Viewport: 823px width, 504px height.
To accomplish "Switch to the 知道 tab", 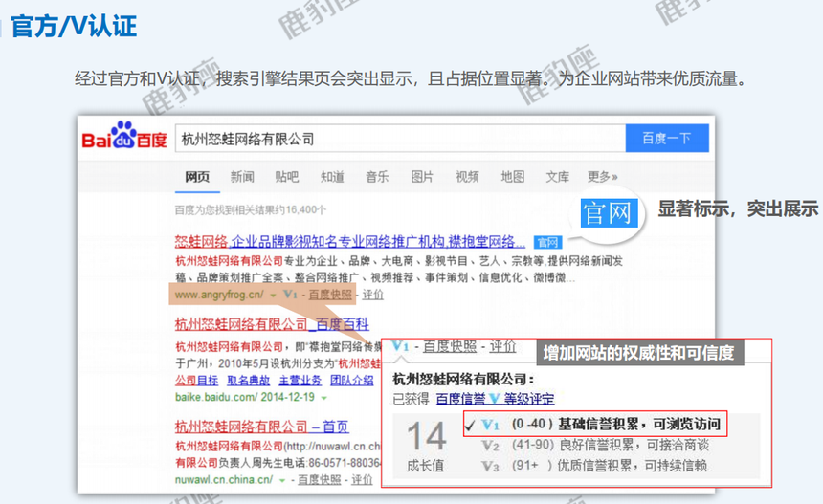I will [332, 177].
